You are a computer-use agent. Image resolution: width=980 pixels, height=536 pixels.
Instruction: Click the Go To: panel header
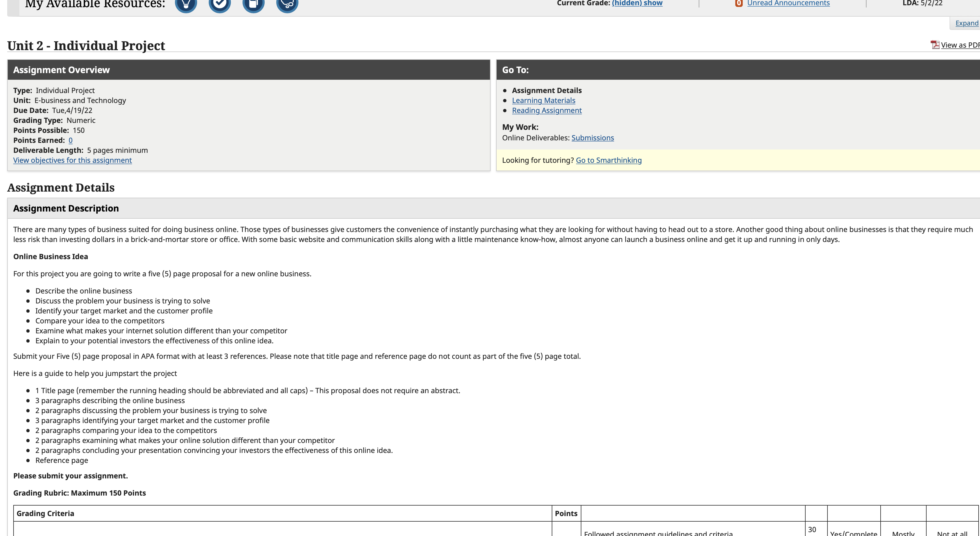(x=738, y=69)
